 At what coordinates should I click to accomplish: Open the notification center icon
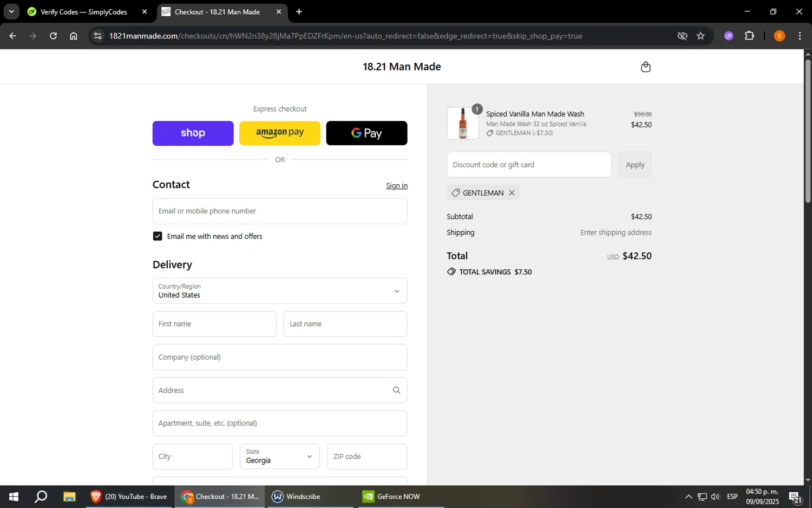(796, 497)
